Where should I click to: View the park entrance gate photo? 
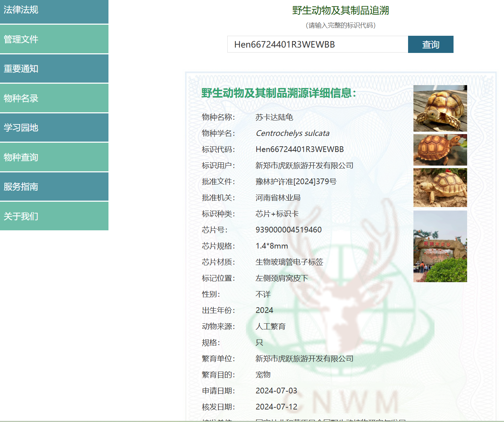pyautogui.click(x=440, y=246)
